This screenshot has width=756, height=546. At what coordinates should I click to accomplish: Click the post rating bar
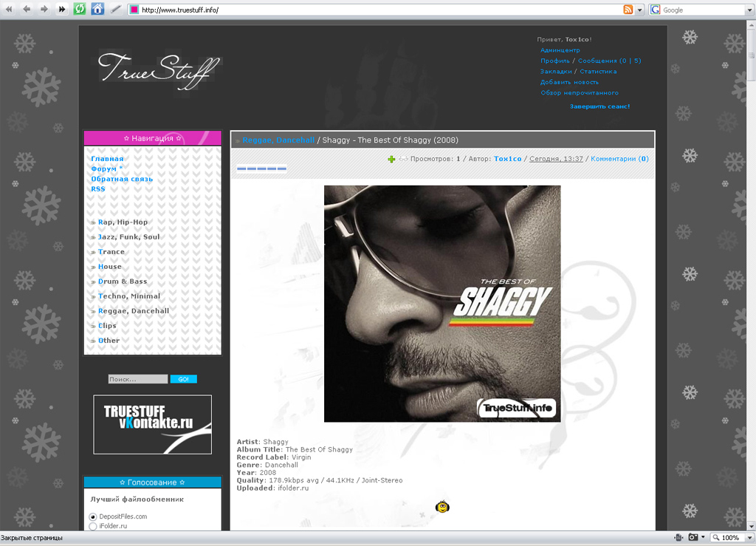pyautogui.click(x=261, y=168)
